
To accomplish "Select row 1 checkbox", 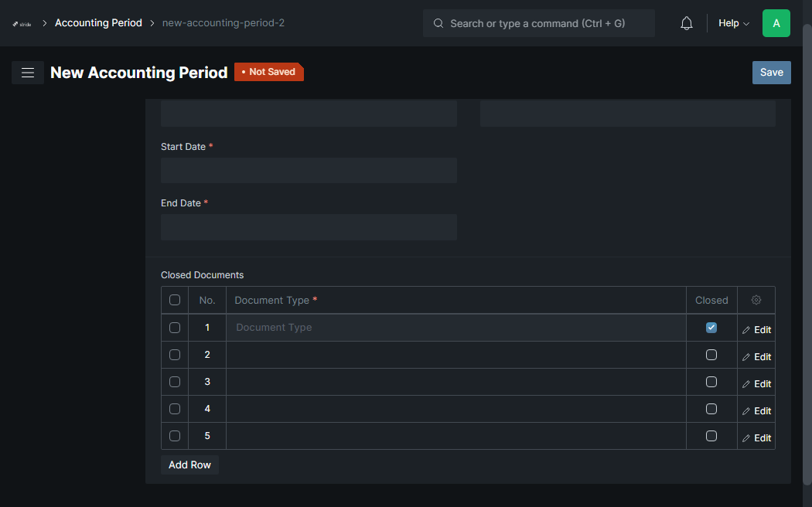I will (175, 328).
